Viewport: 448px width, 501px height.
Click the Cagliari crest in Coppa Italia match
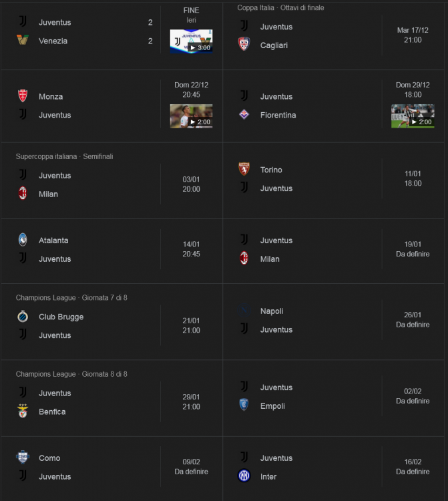pos(244,44)
